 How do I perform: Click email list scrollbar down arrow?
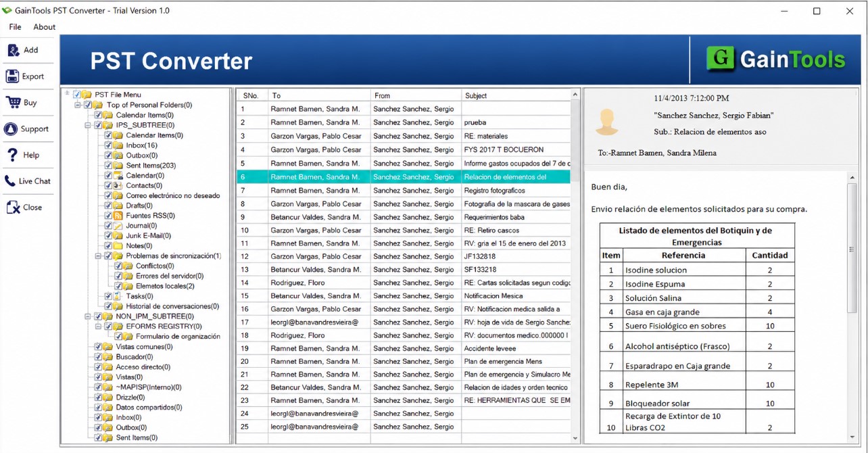click(x=575, y=438)
